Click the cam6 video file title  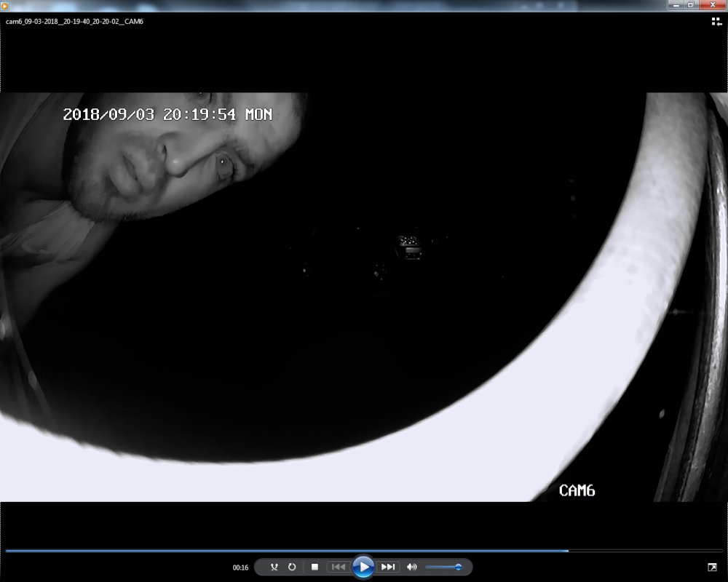(x=74, y=21)
